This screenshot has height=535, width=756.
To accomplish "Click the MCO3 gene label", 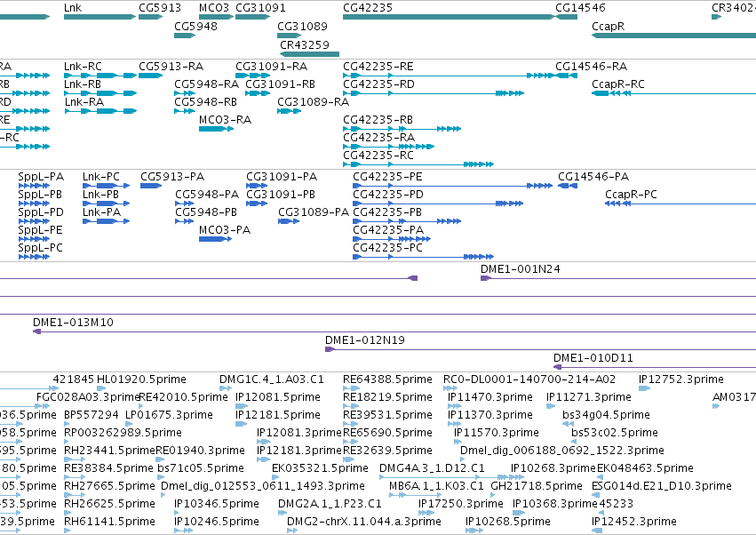I will (x=214, y=8).
